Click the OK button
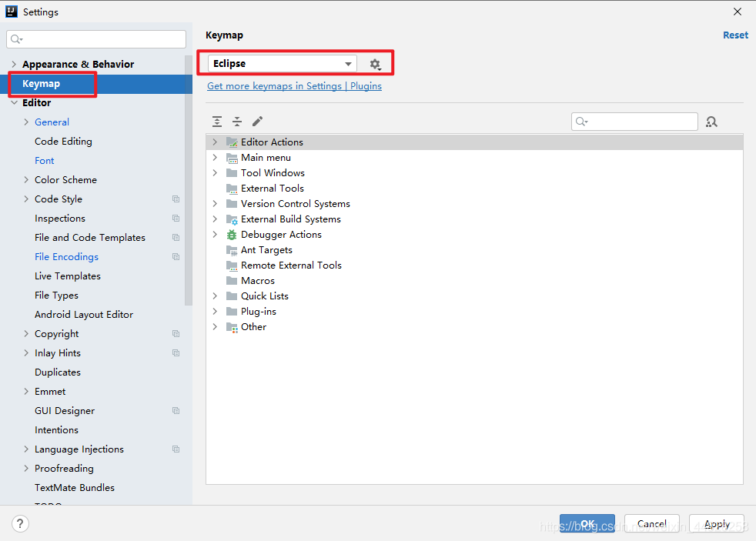Image resolution: width=756 pixels, height=541 pixels. pos(587,523)
